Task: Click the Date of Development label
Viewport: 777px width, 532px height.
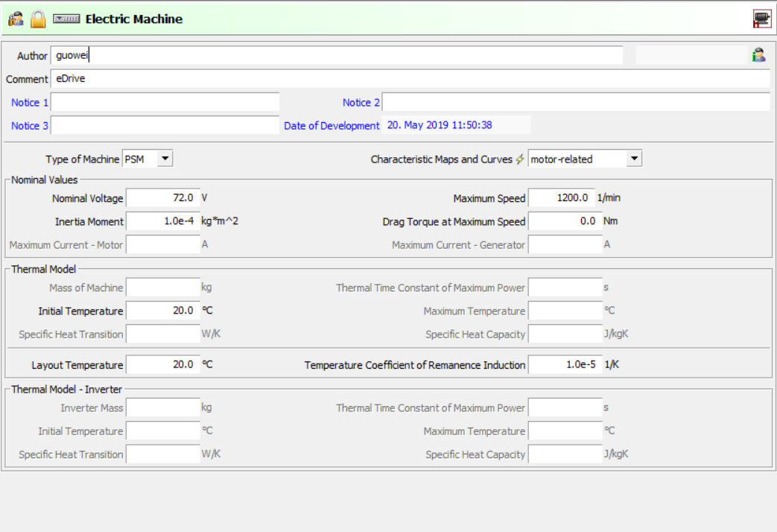Action: tap(332, 126)
